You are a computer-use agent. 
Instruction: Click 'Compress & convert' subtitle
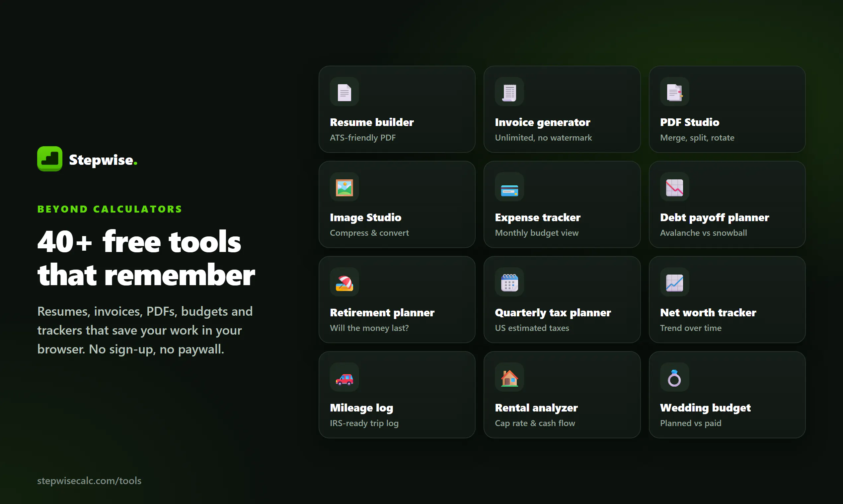[x=369, y=233]
